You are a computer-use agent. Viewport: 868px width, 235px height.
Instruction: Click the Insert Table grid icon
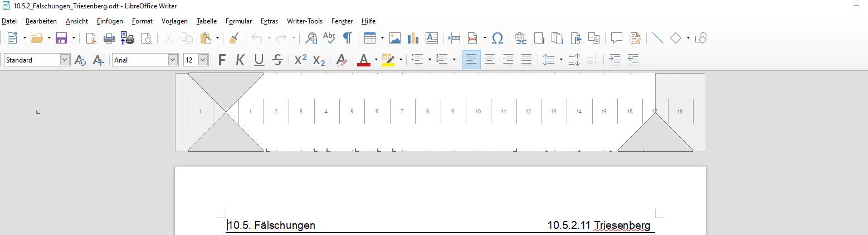369,38
